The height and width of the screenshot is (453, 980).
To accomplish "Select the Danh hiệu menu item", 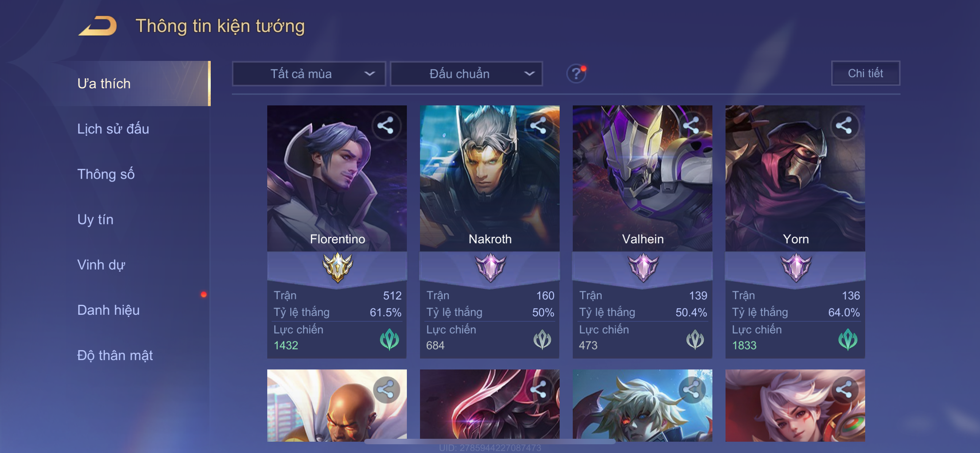I will tap(108, 310).
